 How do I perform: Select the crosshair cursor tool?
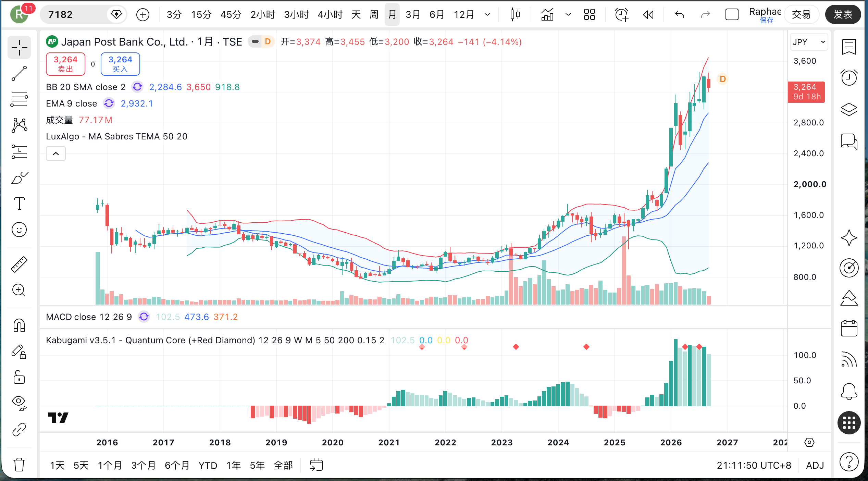(x=19, y=47)
